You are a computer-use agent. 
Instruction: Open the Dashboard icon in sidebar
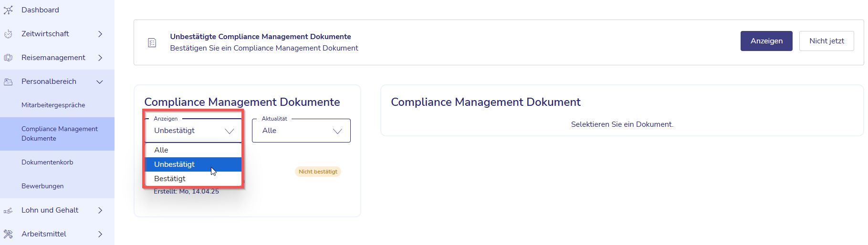[8, 10]
